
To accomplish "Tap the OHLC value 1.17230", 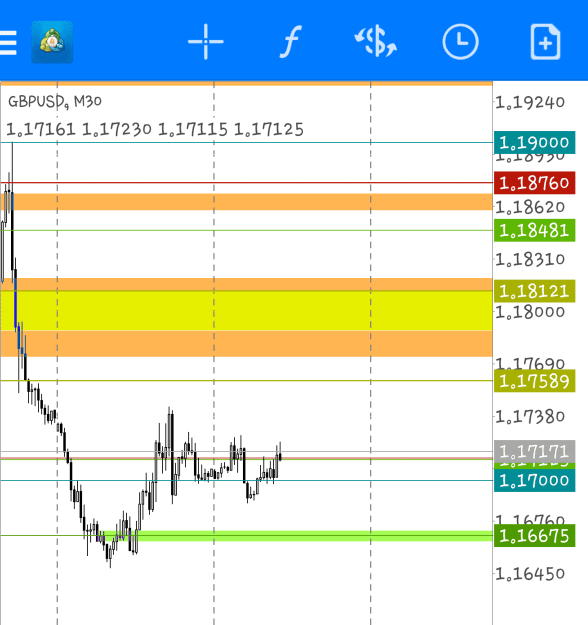I will pyautogui.click(x=116, y=130).
